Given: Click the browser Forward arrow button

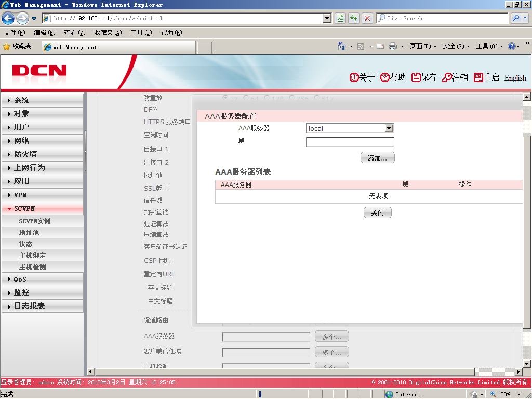Looking at the screenshot, I should [22, 18].
